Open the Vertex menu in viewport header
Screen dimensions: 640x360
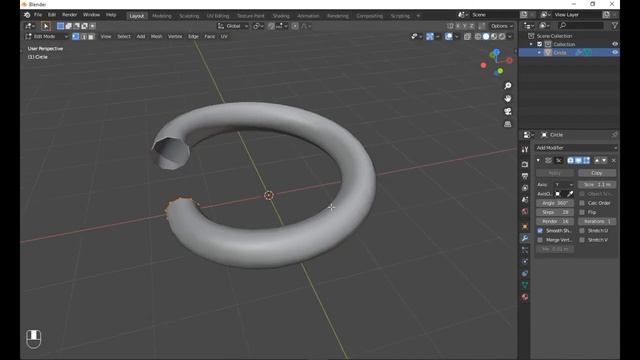pos(175,36)
